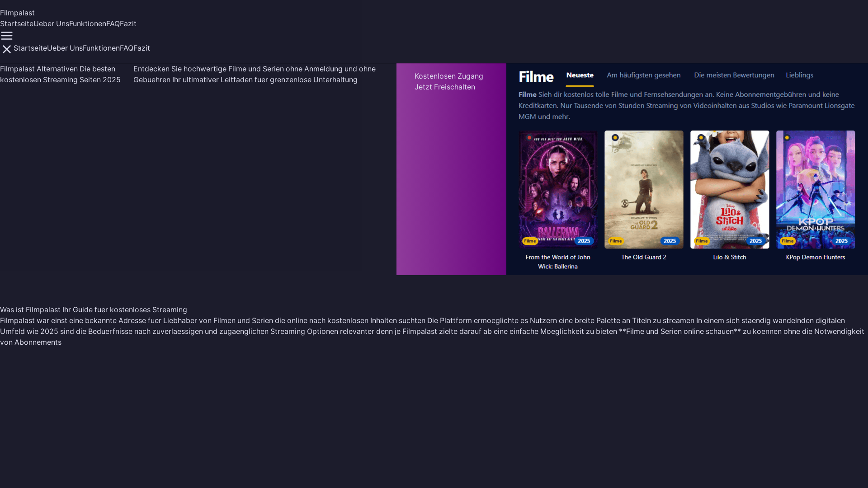The height and width of the screenshot is (488, 868).
Task: Select Fazit in the second menu row
Action: [x=142, y=48]
